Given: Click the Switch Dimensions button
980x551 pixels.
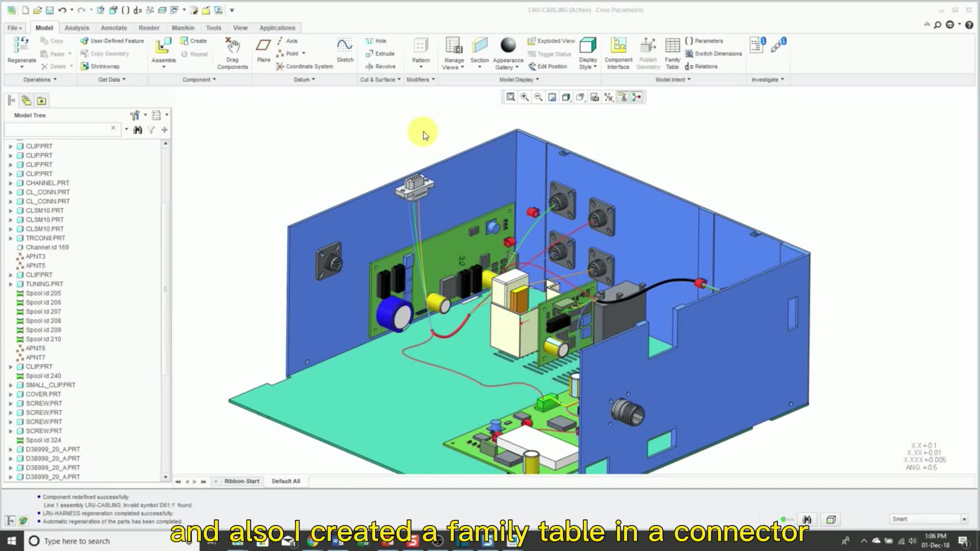Looking at the screenshot, I should point(714,54).
